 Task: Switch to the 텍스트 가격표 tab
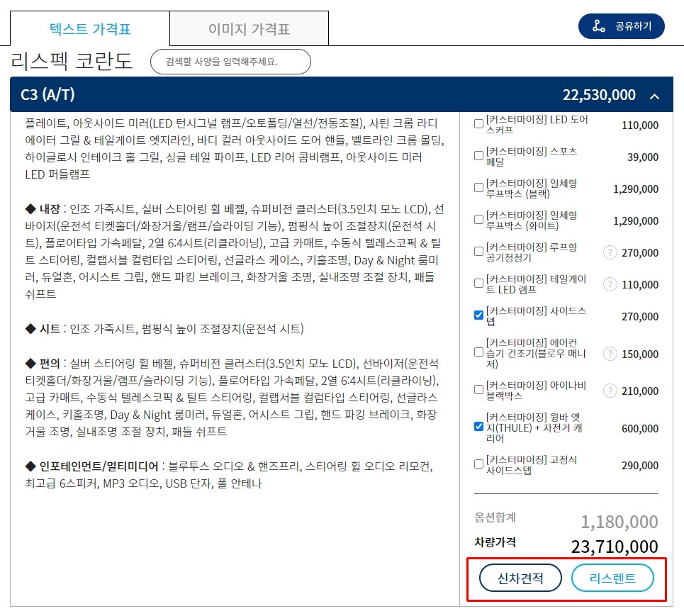point(90,29)
